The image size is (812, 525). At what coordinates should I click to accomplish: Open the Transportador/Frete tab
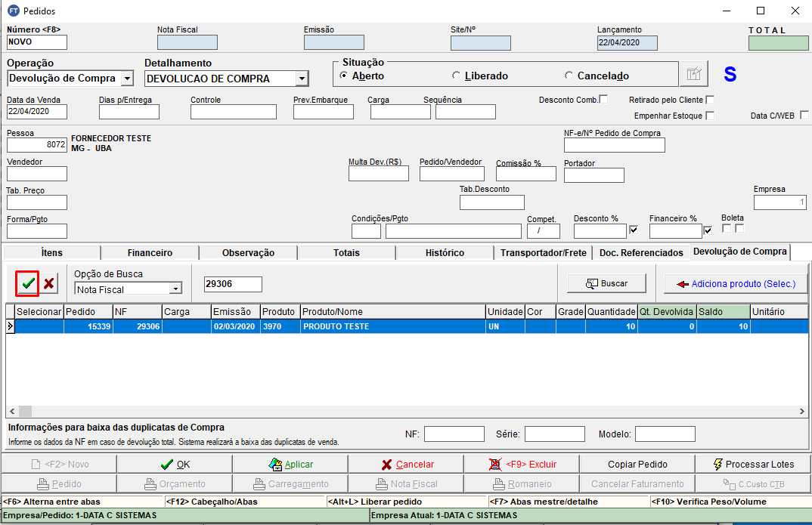tap(543, 252)
